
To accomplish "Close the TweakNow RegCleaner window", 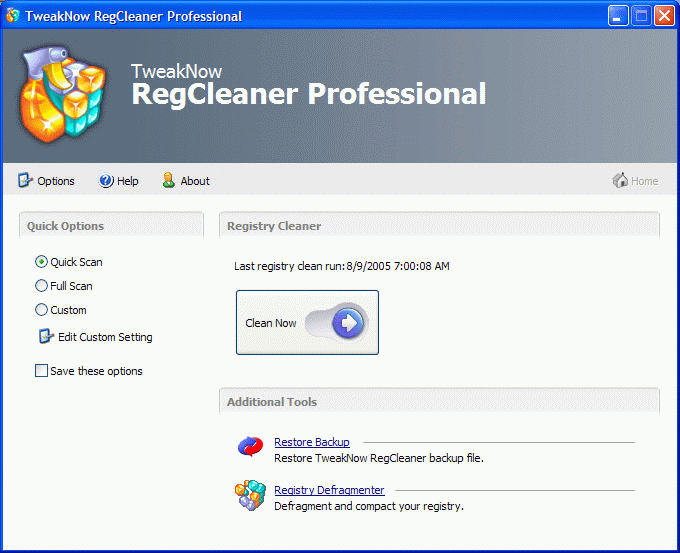I will [664, 16].
